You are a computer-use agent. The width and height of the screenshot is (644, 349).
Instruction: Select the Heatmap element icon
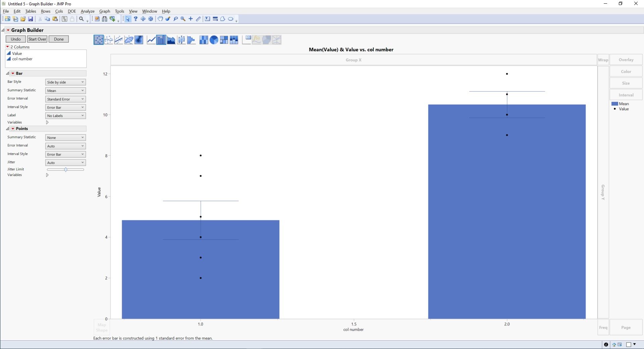[x=204, y=40]
